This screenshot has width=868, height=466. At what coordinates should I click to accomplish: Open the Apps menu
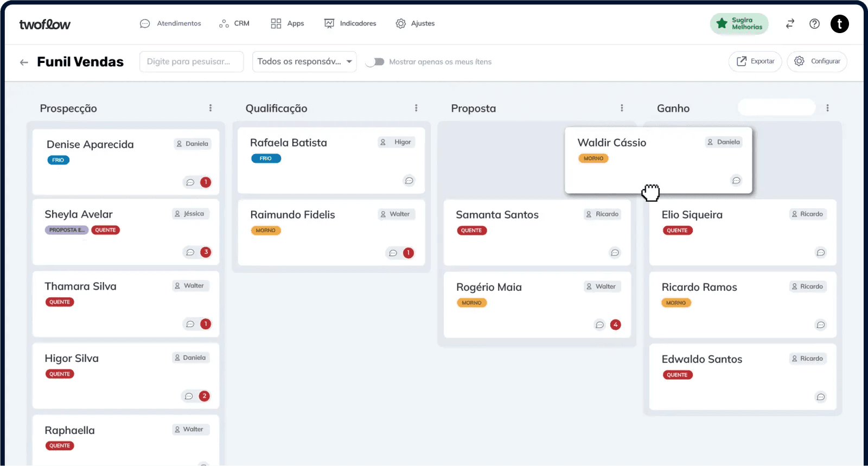[288, 23]
